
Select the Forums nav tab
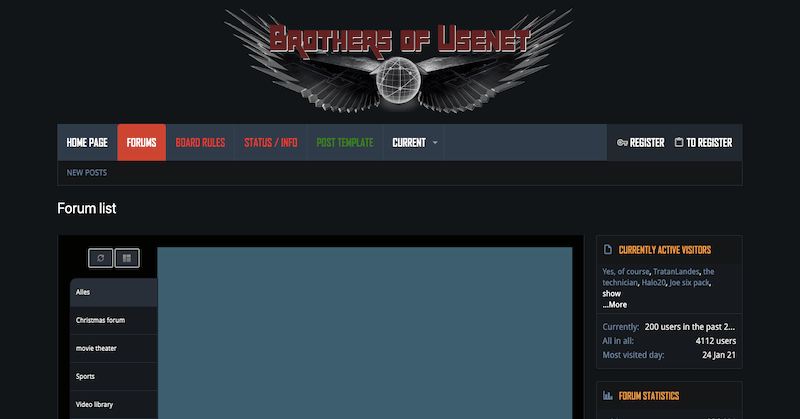click(x=141, y=142)
